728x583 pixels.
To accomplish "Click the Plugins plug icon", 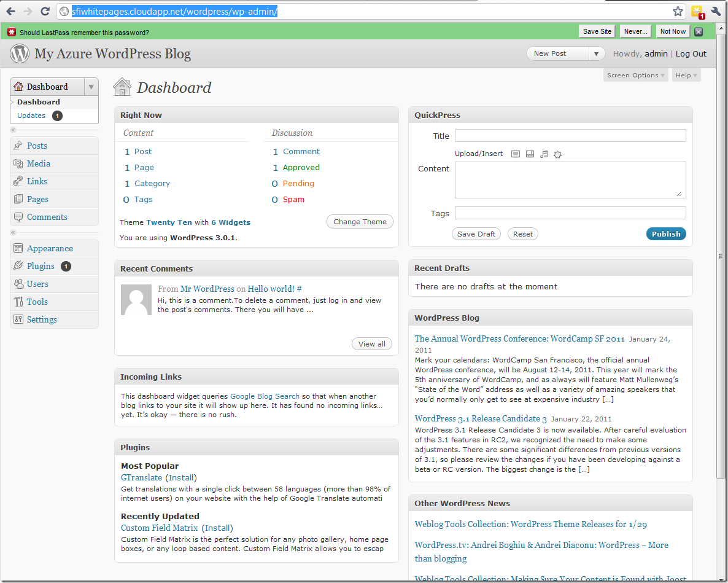I will [18, 266].
